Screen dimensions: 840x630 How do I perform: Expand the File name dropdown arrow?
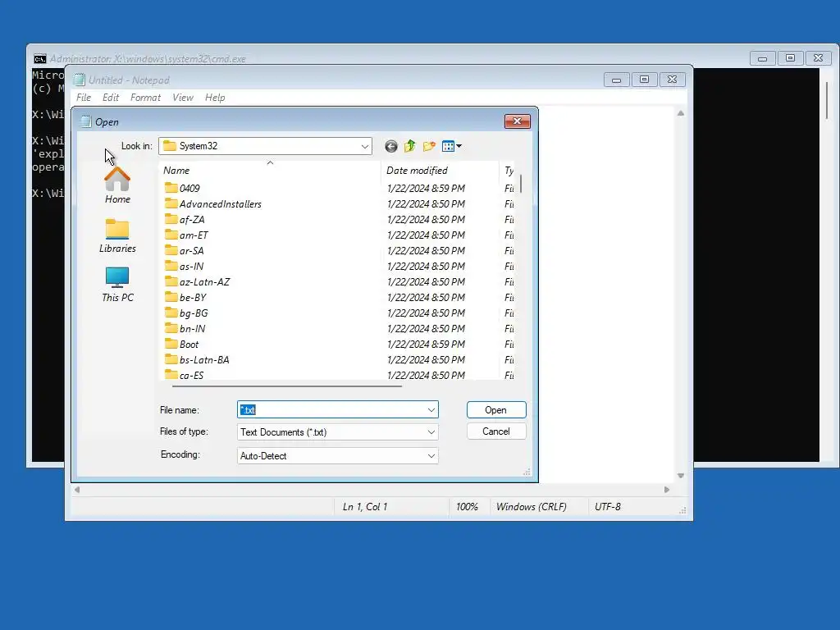pos(431,410)
